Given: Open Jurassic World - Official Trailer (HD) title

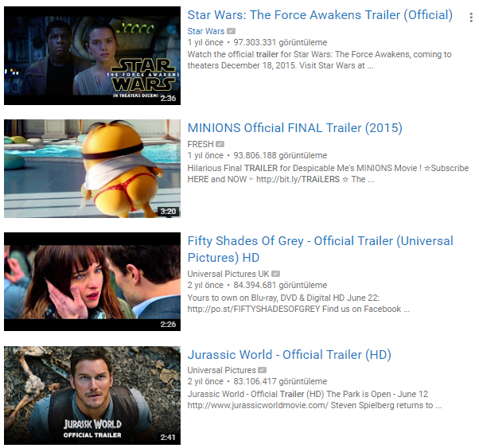Looking at the screenshot, I should pos(290,354).
